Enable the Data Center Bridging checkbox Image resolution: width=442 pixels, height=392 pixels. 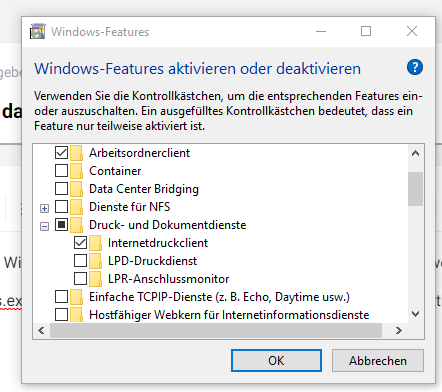point(61,189)
